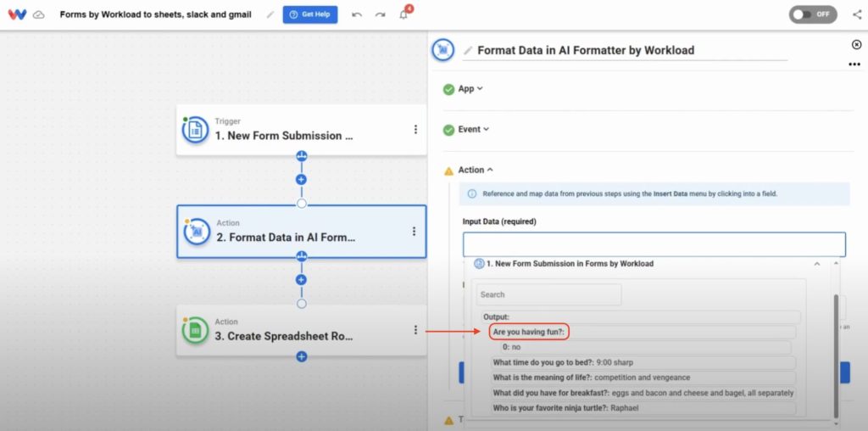
Task: Click the AI Formatter icon in panel header
Action: pyautogui.click(x=442, y=50)
